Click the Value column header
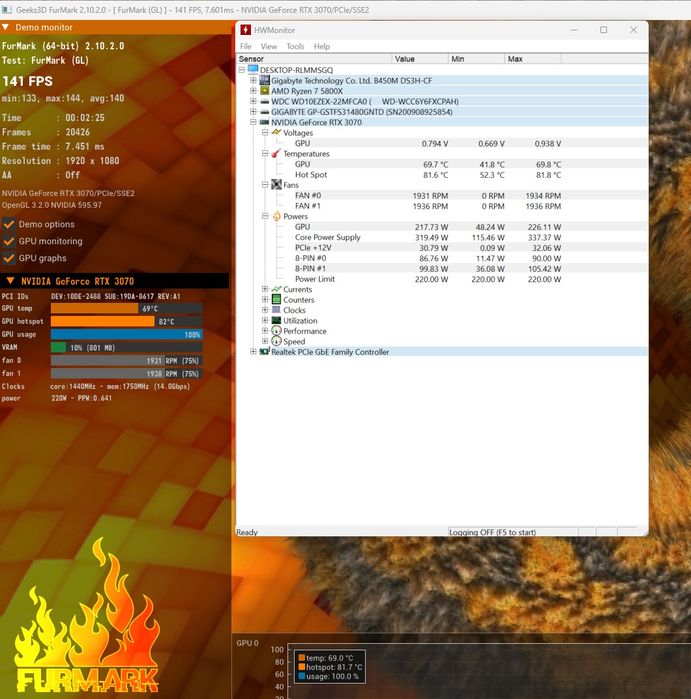The width and height of the screenshot is (691, 699). [x=420, y=59]
